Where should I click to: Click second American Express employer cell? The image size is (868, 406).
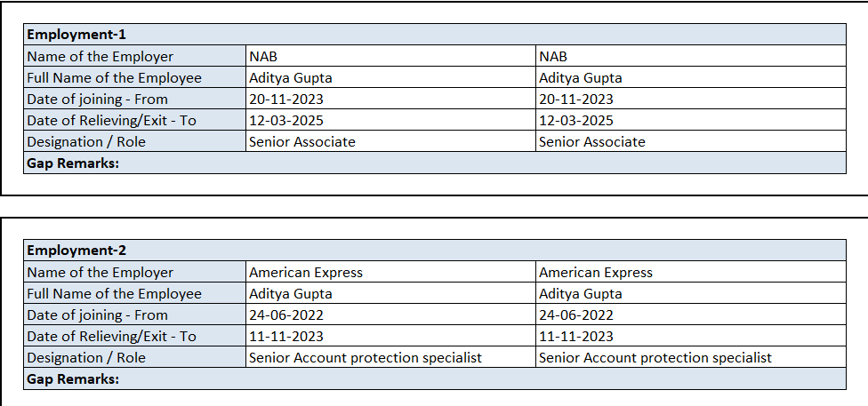click(x=690, y=272)
